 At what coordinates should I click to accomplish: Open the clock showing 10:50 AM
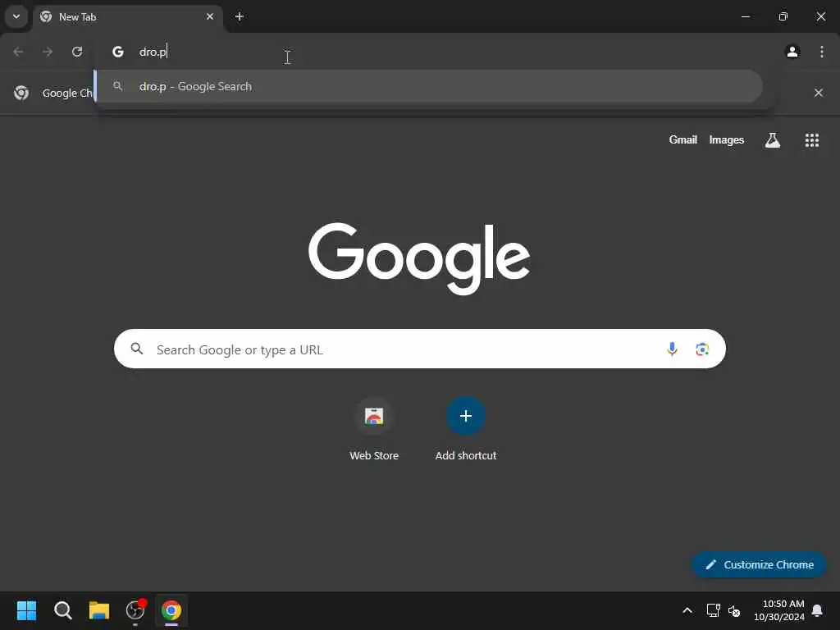(779, 610)
